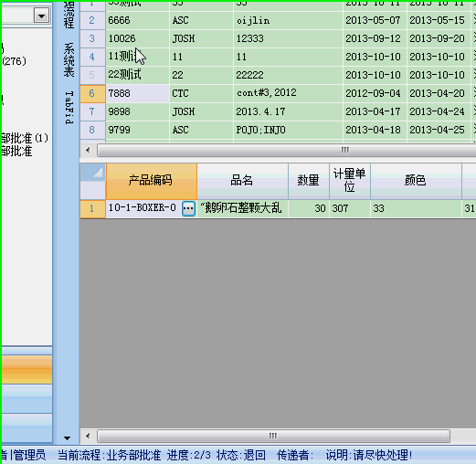
Task: Click the upper grid's left scroll arrow
Action: [x=88, y=150]
